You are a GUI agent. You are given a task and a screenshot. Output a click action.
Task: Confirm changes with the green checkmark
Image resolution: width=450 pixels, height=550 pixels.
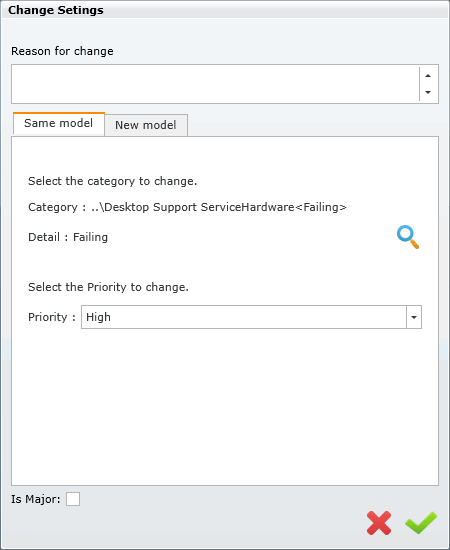click(x=421, y=523)
